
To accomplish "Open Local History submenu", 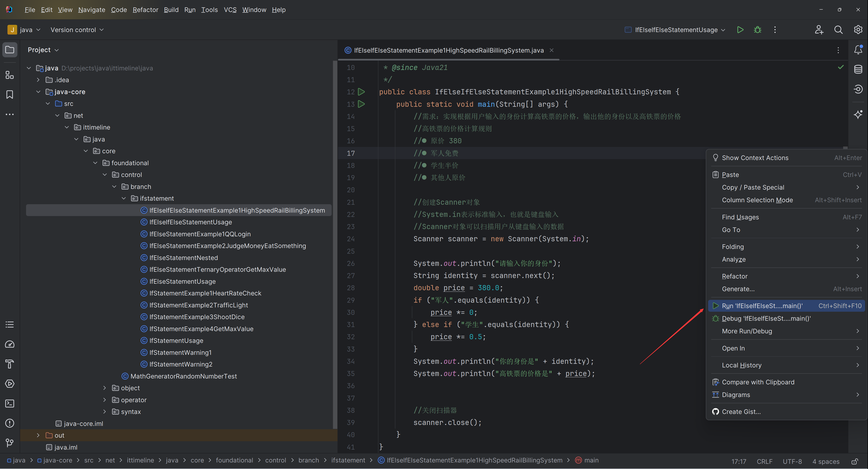I will (786, 365).
